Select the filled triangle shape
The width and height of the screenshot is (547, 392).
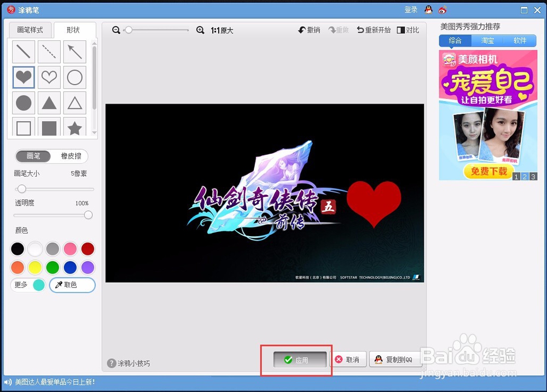(49, 103)
